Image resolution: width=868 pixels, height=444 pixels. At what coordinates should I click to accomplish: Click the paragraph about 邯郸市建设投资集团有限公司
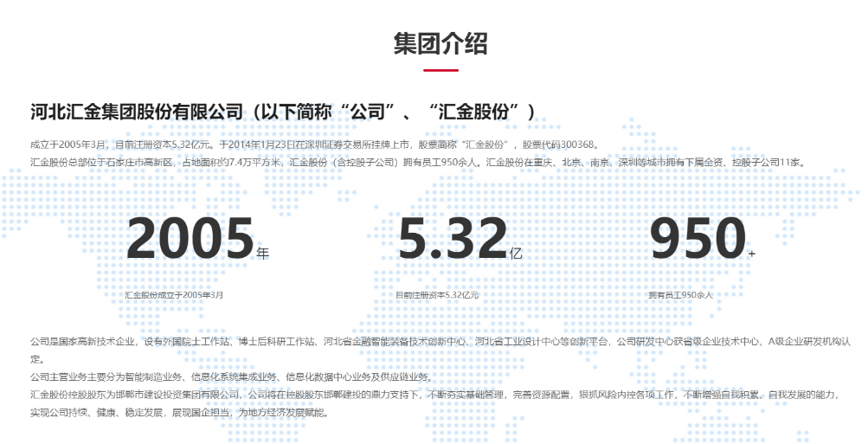[433, 395]
